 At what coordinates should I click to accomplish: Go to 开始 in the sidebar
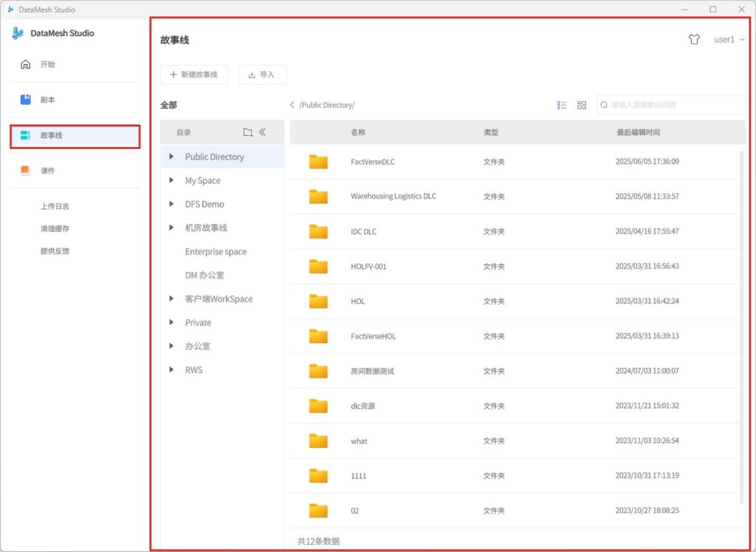tap(47, 64)
